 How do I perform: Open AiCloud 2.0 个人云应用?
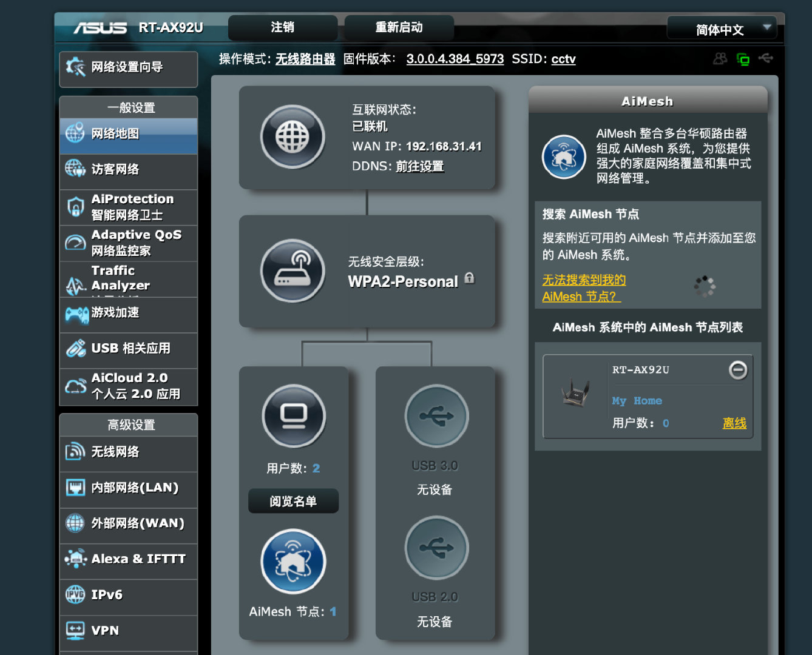128,386
